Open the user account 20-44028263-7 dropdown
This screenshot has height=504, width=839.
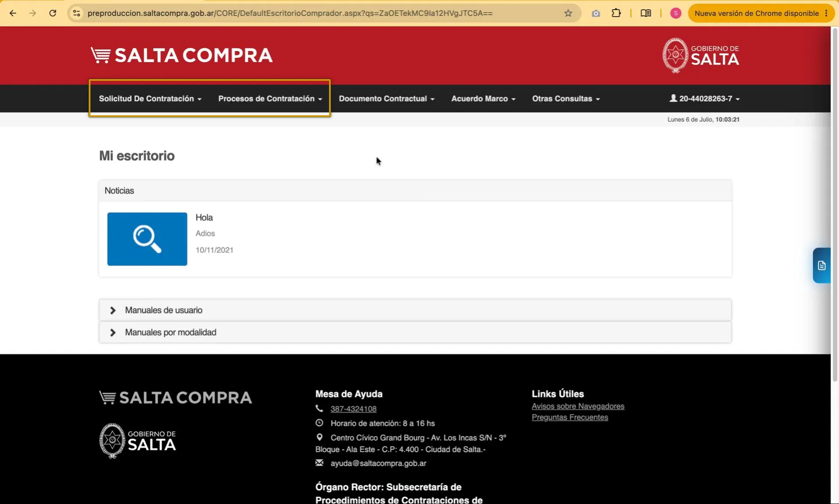pos(704,99)
